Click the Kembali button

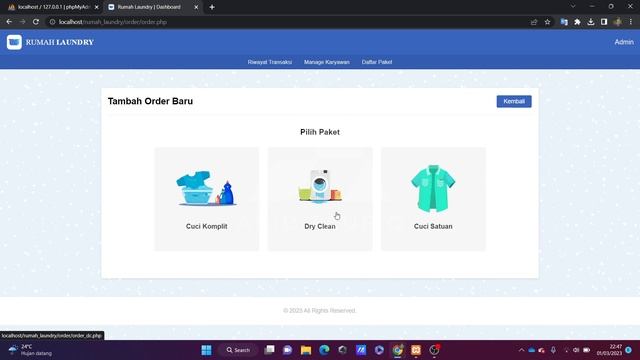click(514, 101)
